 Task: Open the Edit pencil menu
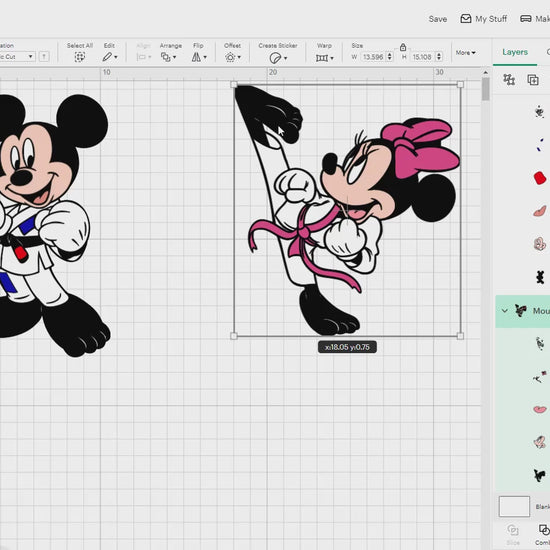point(109,57)
